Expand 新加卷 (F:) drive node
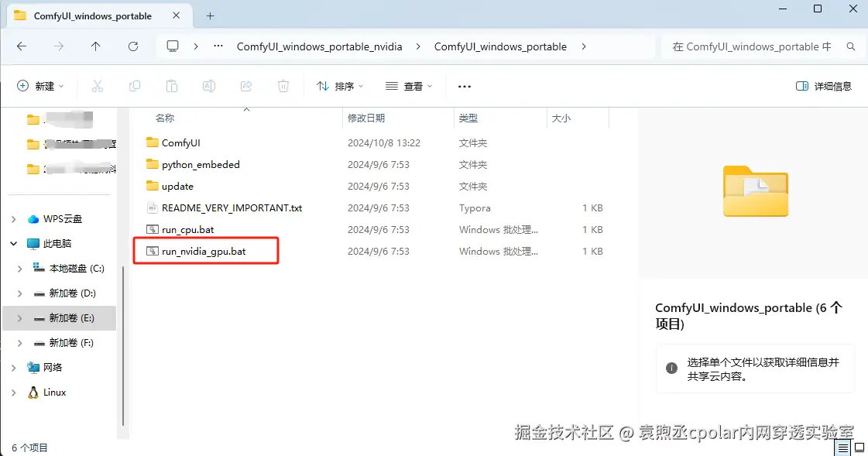 coord(20,343)
